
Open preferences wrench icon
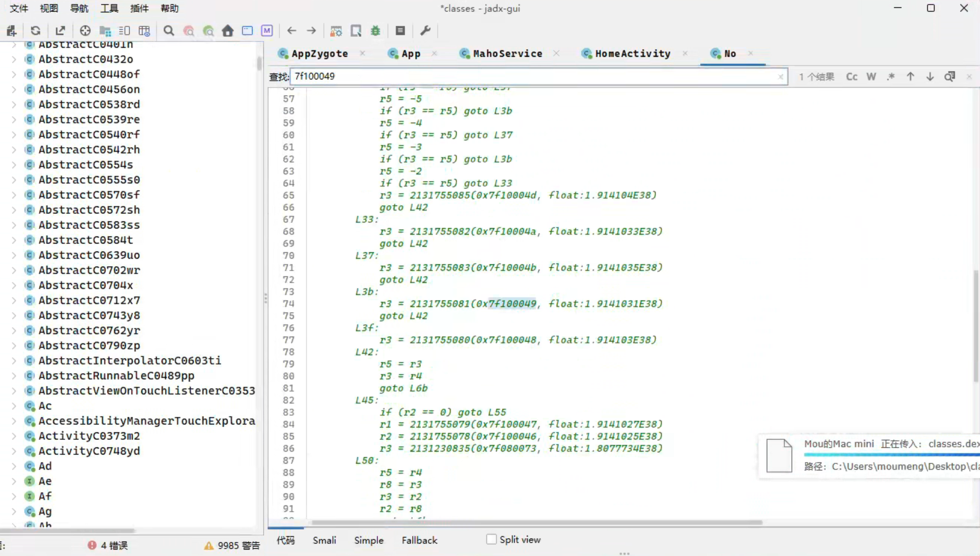[x=425, y=31]
